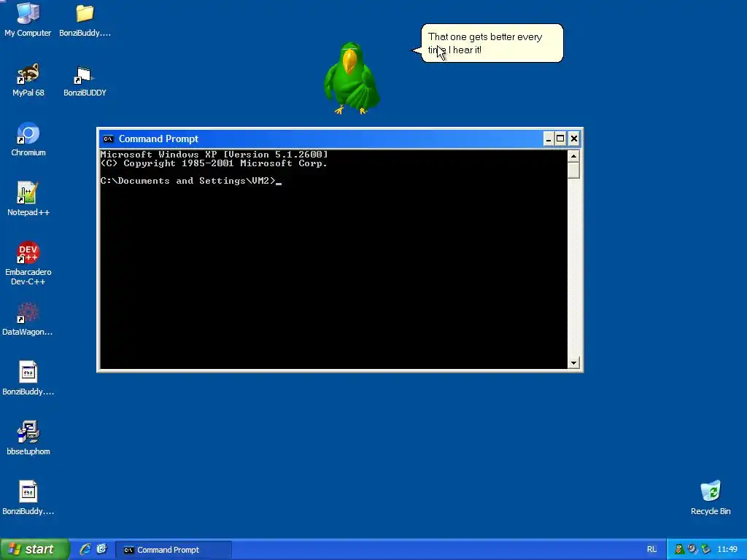Click the BonziBuddy parrot tray icon
The image size is (747, 560).
click(679, 549)
